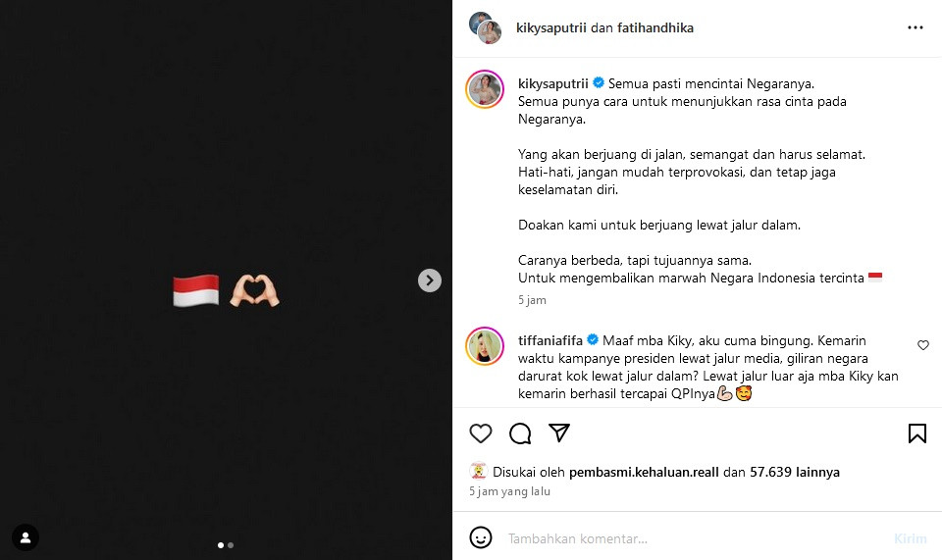Viewport: 942px width, 560px height.
Task: Show the 57.639 lainnya likes list
Action: [x=794, y=472]
